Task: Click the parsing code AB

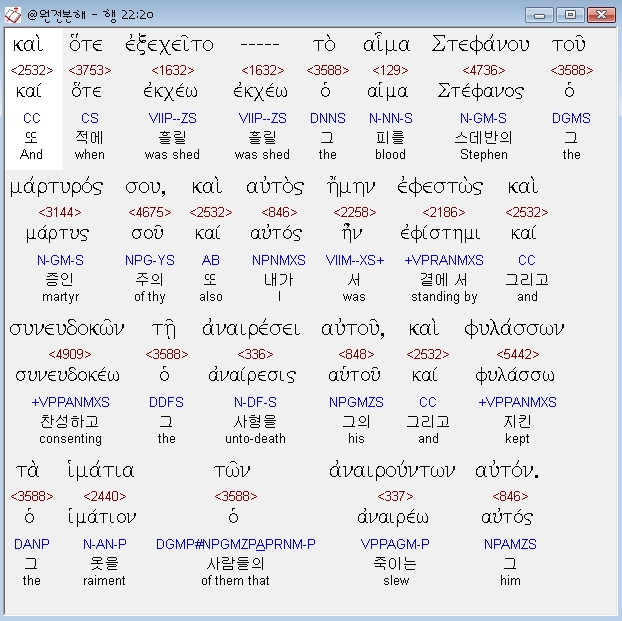Action: click(211, 260)
